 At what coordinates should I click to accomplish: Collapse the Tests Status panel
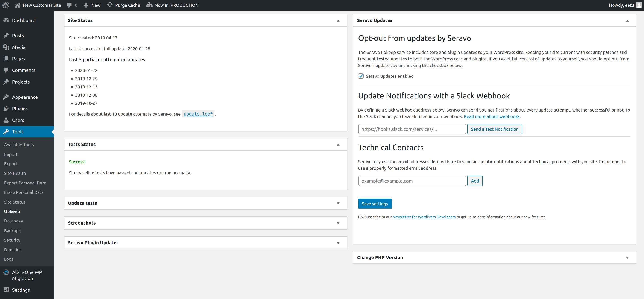tap(338, 145)
